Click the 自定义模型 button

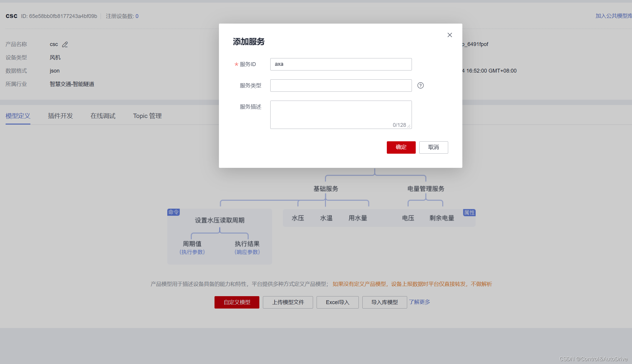[x=237, y=302]
